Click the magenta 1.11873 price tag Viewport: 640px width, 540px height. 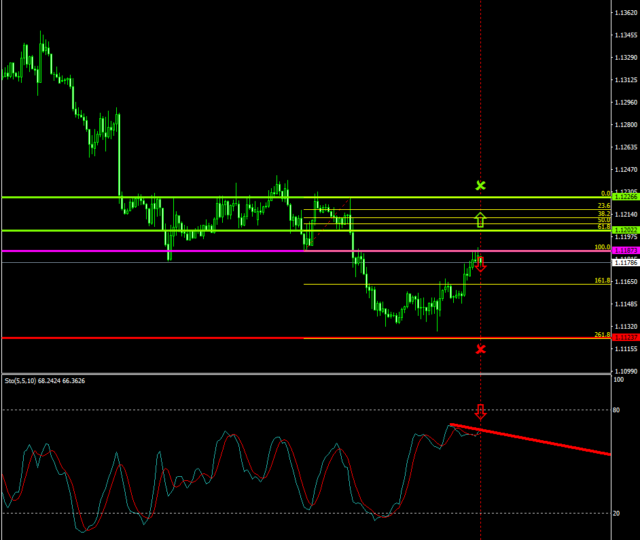coord(626,250)
